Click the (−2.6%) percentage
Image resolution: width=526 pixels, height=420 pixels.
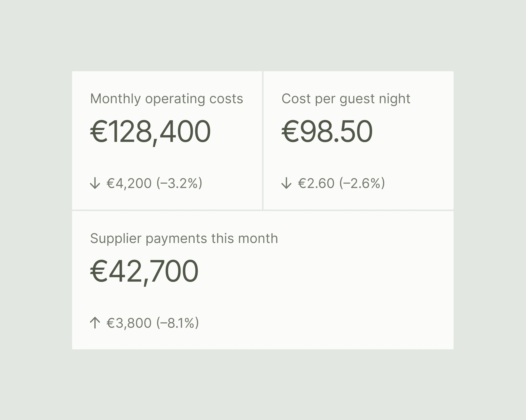362,183
